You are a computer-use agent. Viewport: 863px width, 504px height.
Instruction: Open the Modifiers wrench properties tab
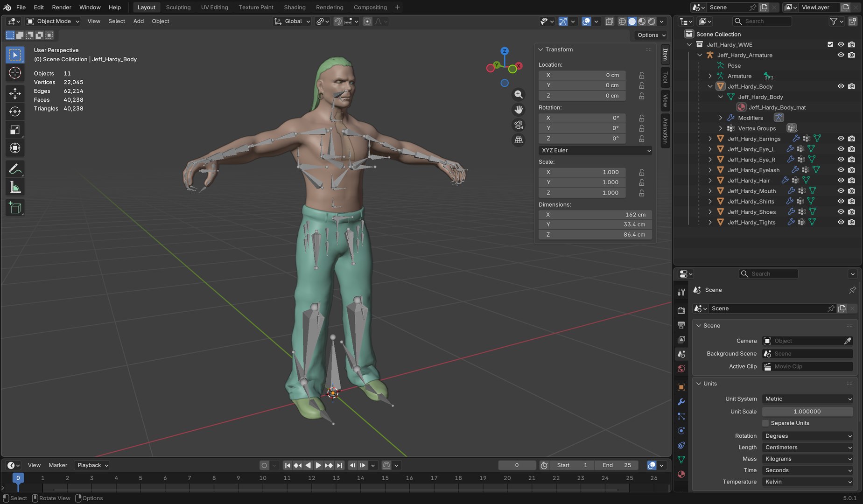pyautogui.click(x=681, y=402)
